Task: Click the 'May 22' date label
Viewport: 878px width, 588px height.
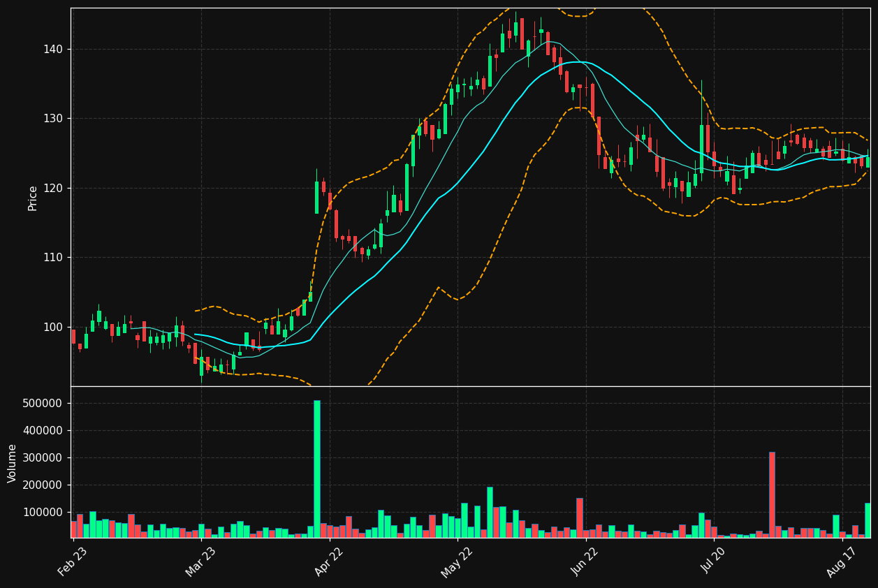Action: coord(457,561)
